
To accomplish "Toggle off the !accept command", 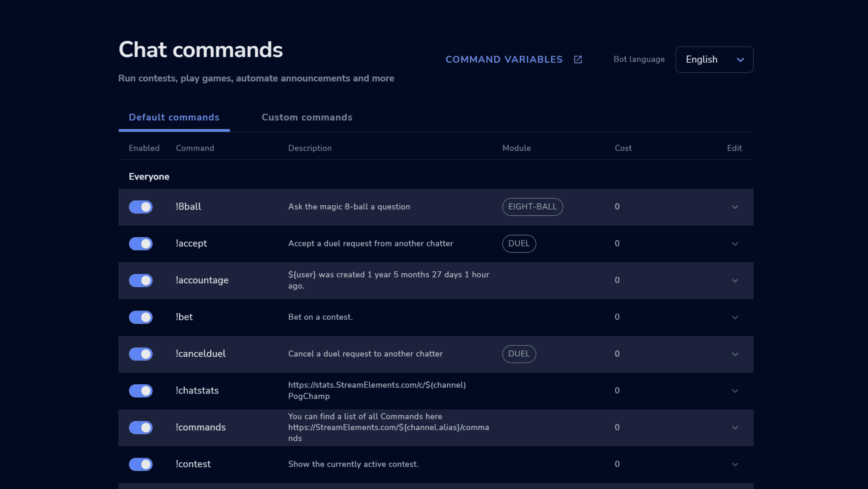I will pyautogui.click(x=141, y=244).
